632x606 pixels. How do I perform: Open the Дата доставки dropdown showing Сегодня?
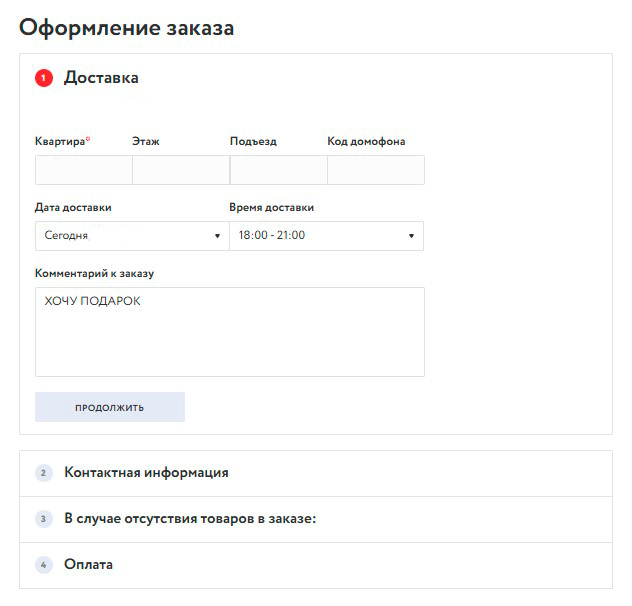click(132, 236)
